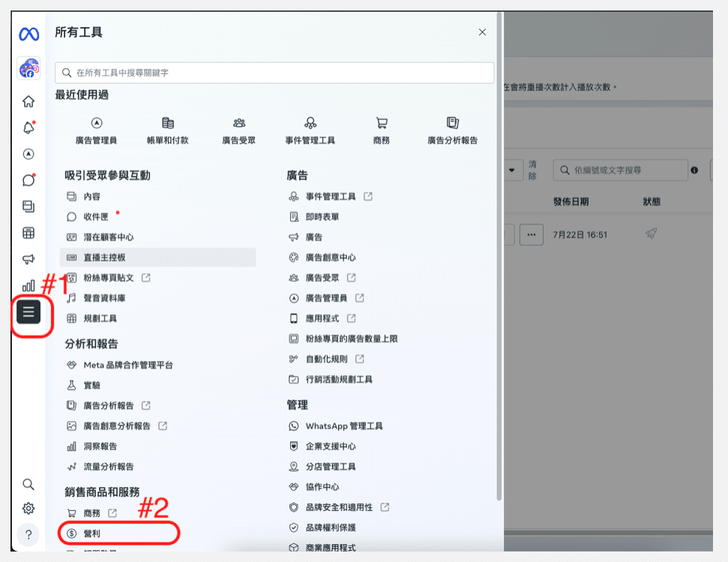728x562 pixels.
Task: Click 清除 in background page
Action: pyautogui.click(x=532, y=170)
